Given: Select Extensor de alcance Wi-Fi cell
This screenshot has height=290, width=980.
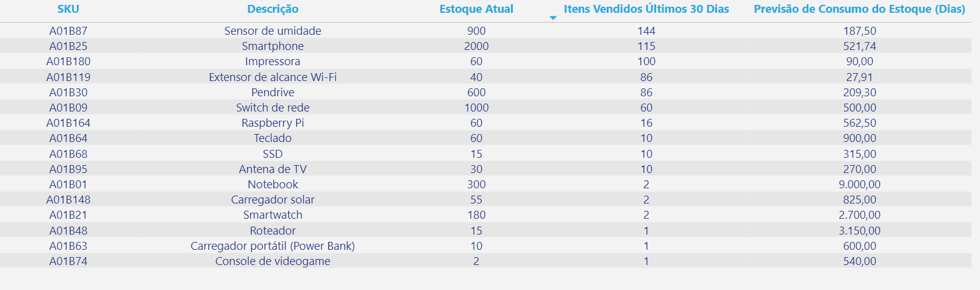Looking at the screenshot, I should 273,77.
